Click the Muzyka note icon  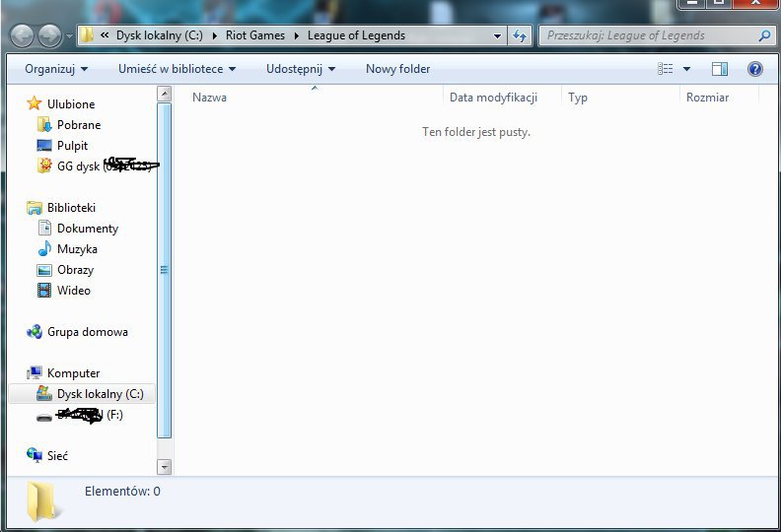pyautogui.click(x=44, y=249)
